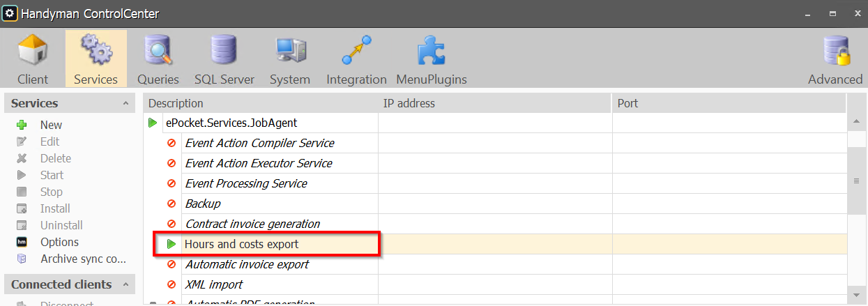This screenshot has height=306, width=868.
Task: Open the Integration section
Action: point(357,59)
